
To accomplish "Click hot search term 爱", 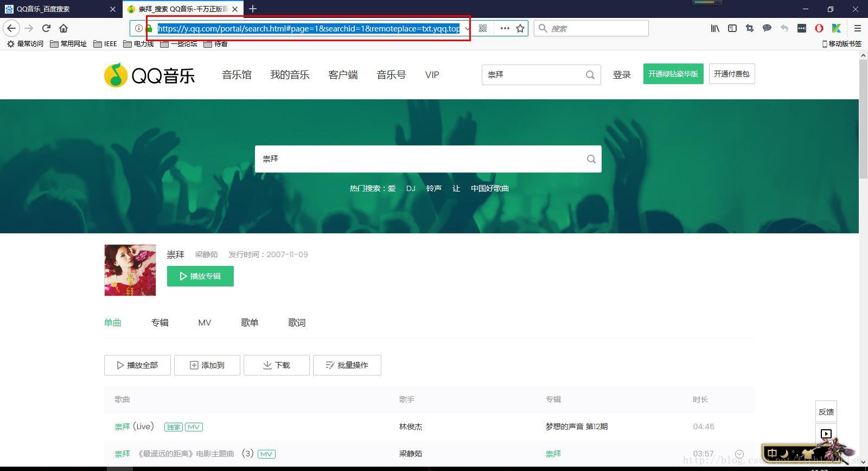I will tap(392, 188).
